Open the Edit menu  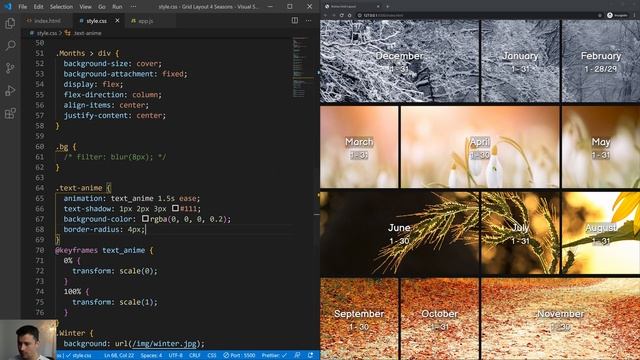[x=38, y=7]
